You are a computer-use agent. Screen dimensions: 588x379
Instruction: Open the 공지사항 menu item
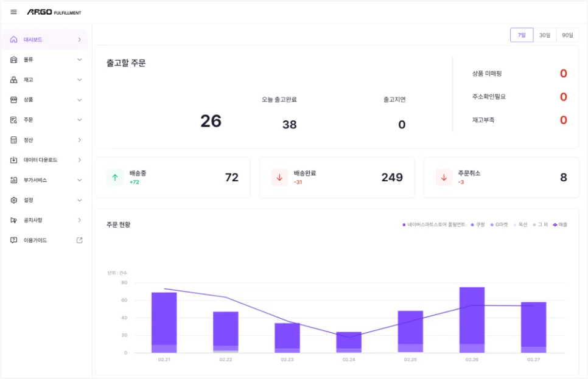tap(45, 220)
